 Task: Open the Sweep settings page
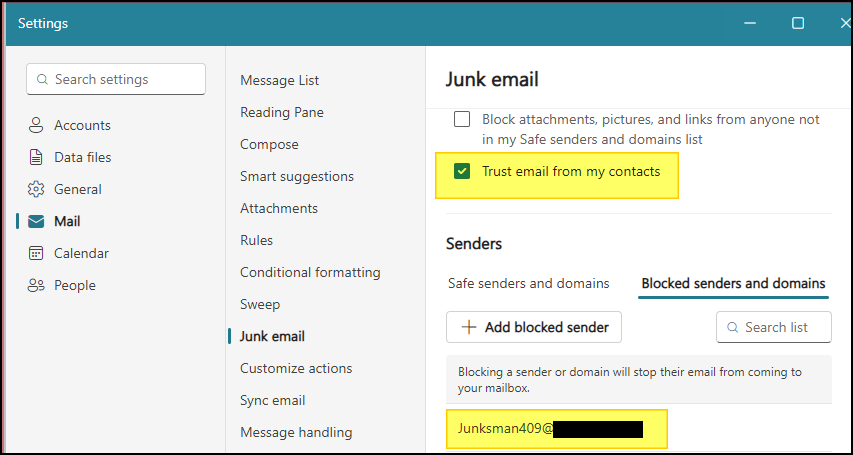click(260, 304)
